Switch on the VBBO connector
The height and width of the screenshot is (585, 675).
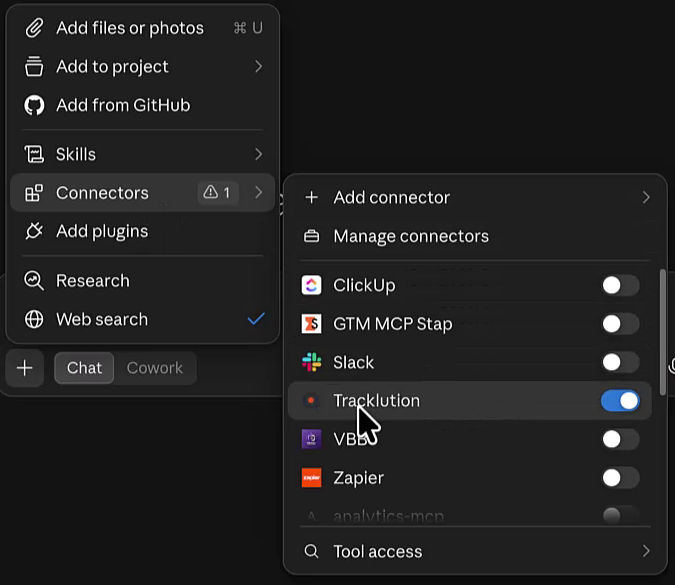[x=620, y=439]
